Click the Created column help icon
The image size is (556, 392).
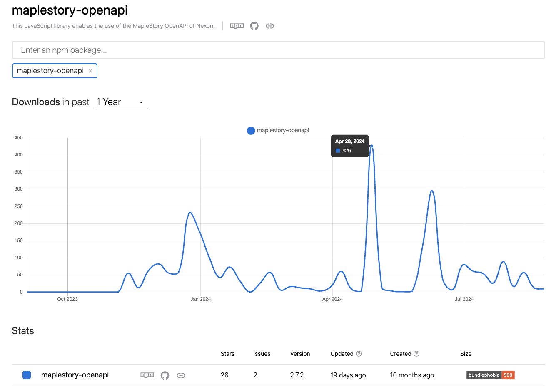416,354
